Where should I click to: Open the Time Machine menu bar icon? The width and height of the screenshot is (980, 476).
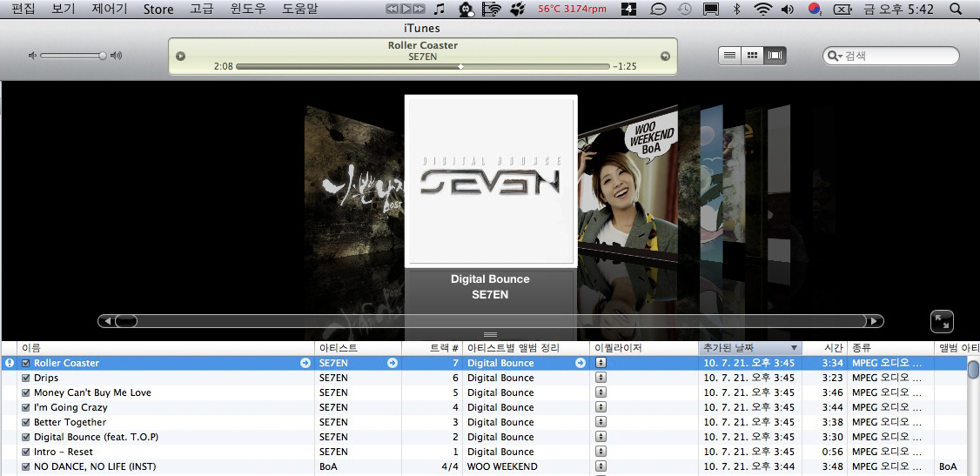685,9
